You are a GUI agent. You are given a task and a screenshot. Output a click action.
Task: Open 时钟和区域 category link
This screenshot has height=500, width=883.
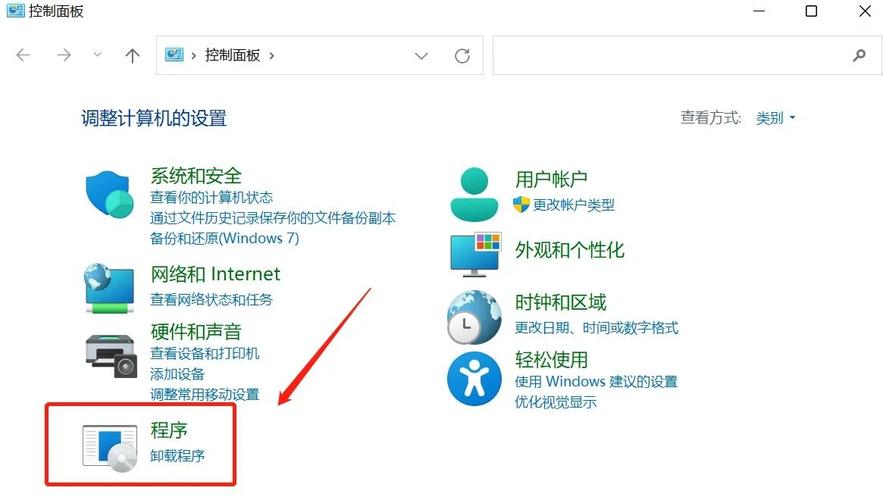pos(560,302)
